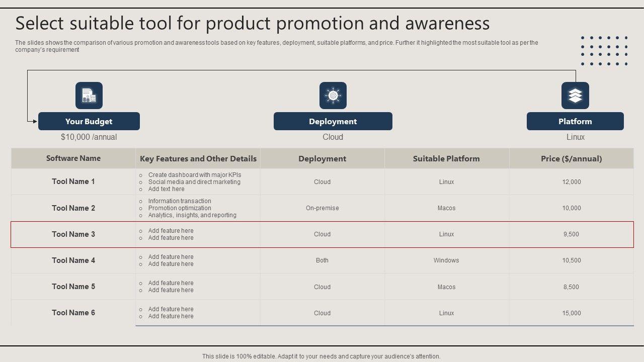Click the 15,000 price for Tool Name 6

pos(571,313)
